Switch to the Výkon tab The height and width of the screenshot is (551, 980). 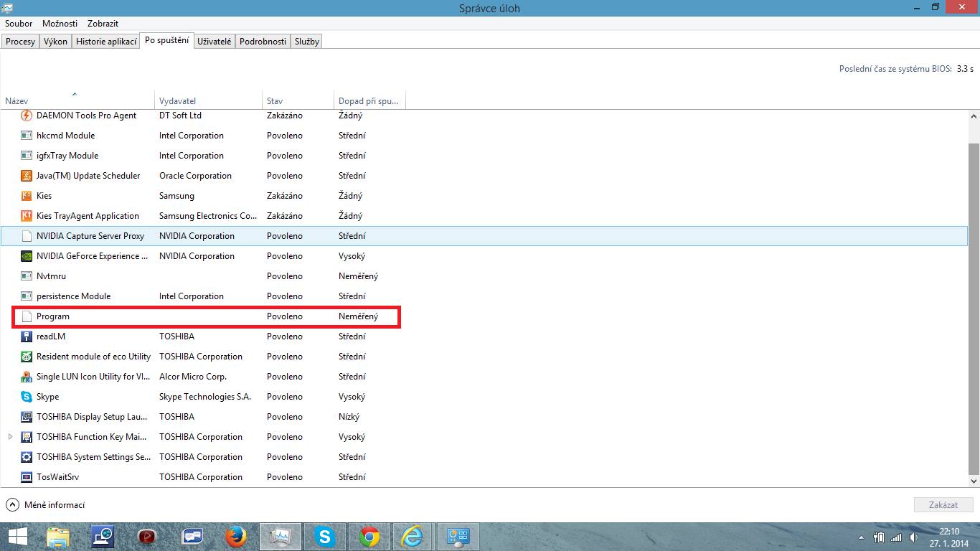click(55, 42)
